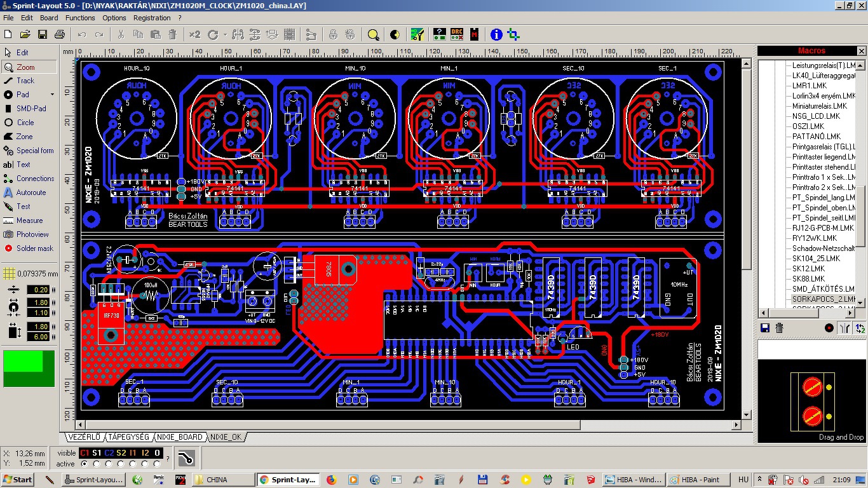The image size is (868, 488).
Task: Undo the last action
Action: click(x=82, y=34)
